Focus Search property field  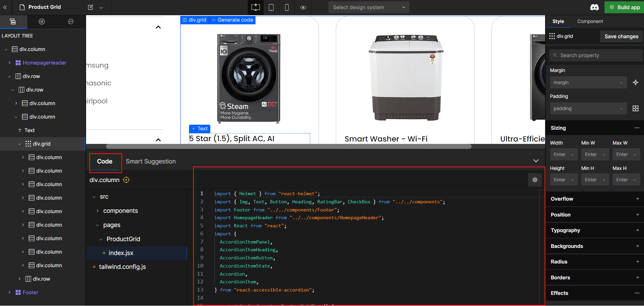(596, 55)
